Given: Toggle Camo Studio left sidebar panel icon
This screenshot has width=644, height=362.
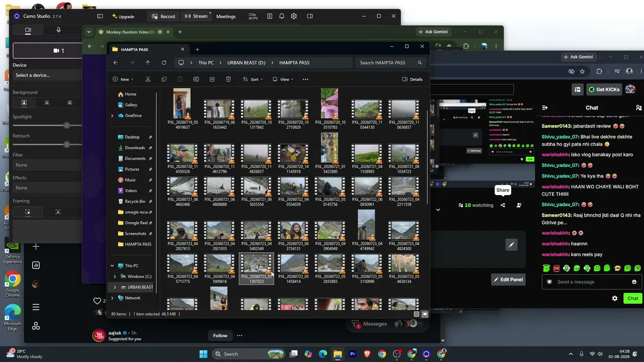Looking at the screenshot, I should pos(100,16).
